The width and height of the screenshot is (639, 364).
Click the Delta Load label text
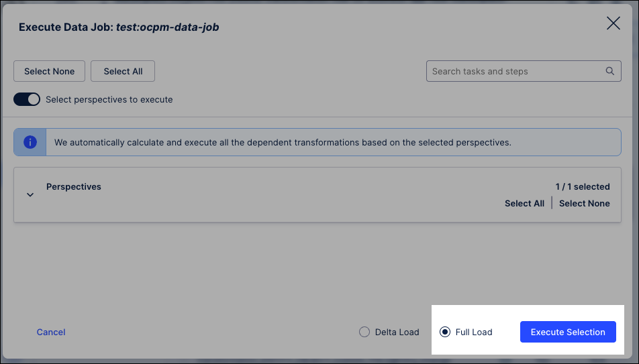coord(397,332)
